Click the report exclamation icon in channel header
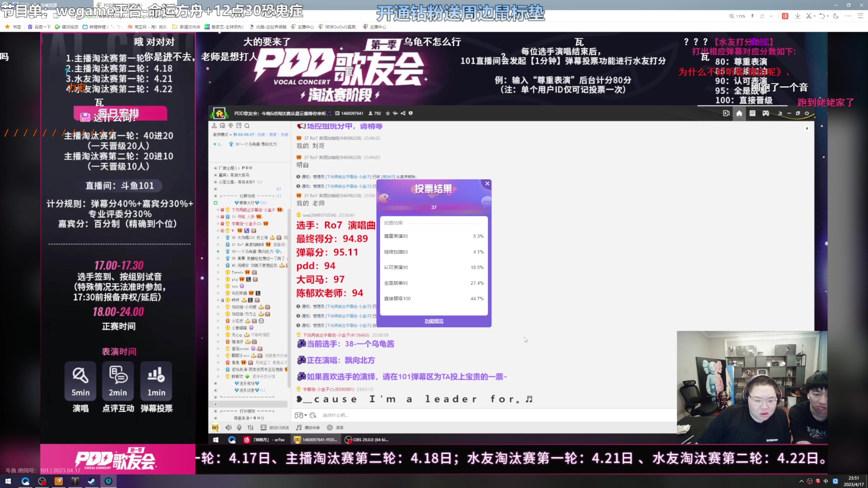Screen dimensions: 868x488 coord(410,113)
